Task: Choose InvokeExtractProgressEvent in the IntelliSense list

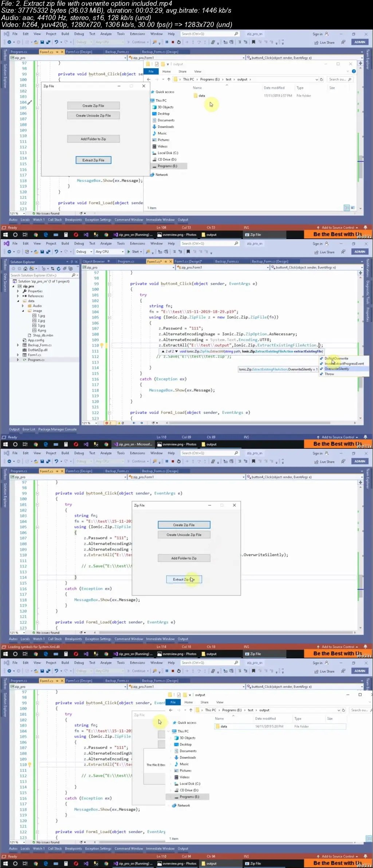Action: tap(344, 363)
